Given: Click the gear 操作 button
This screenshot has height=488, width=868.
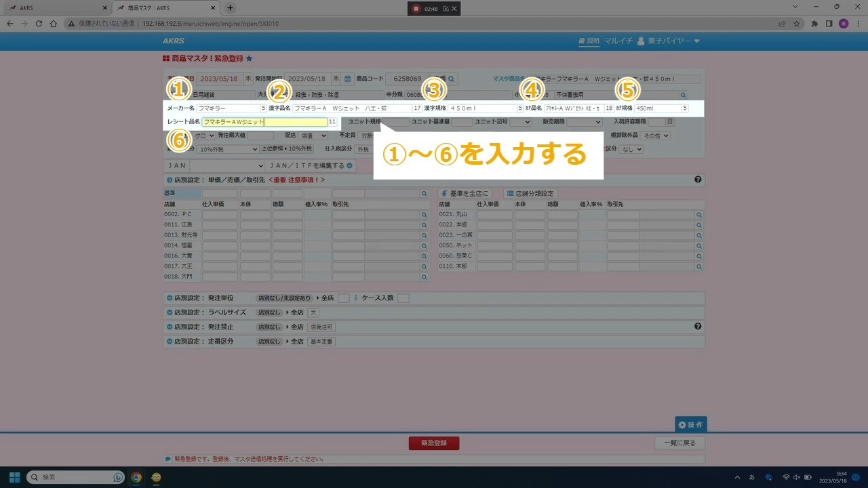Looking at the screenshot, I should click(x=690, y=424).
